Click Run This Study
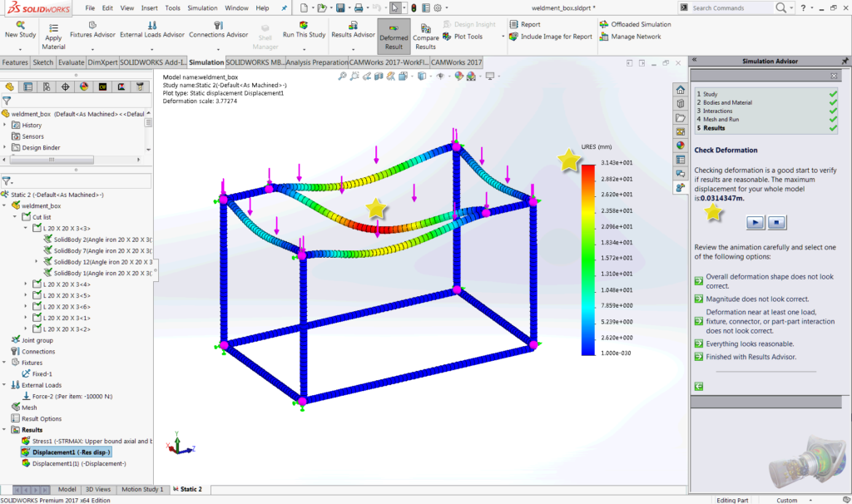This screenshot has width=852, height=504. [304, 30]
